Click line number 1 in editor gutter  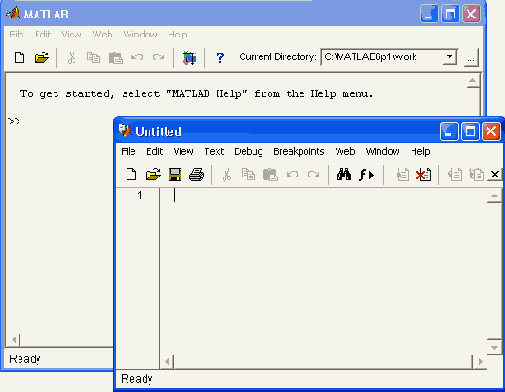tap(140, 195)
